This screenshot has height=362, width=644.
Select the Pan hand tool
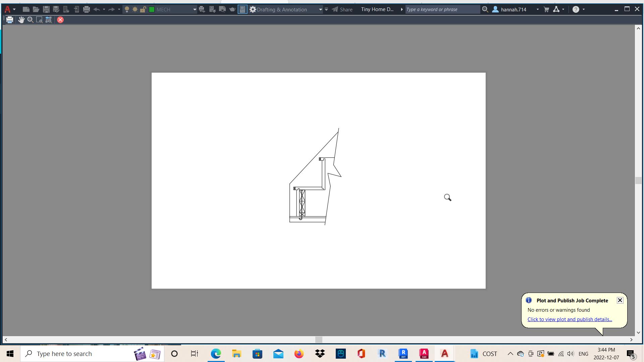[x=21, y=20]
